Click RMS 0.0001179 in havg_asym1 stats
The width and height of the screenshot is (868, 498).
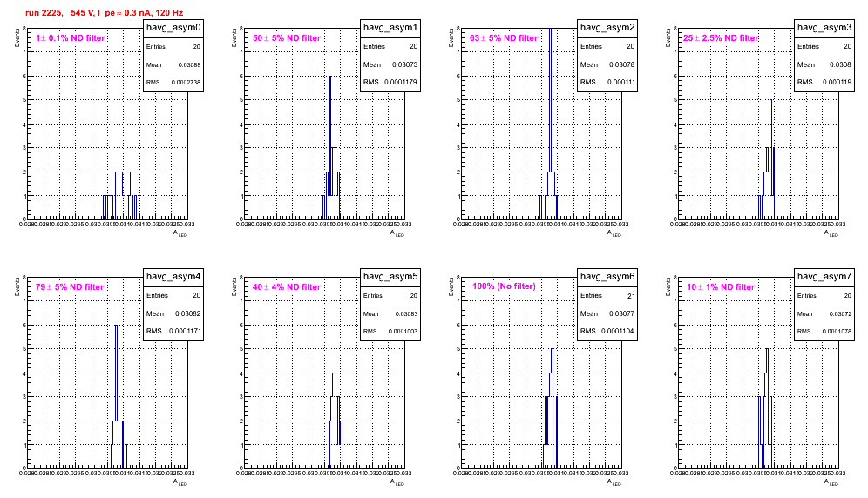pos(390,83)
